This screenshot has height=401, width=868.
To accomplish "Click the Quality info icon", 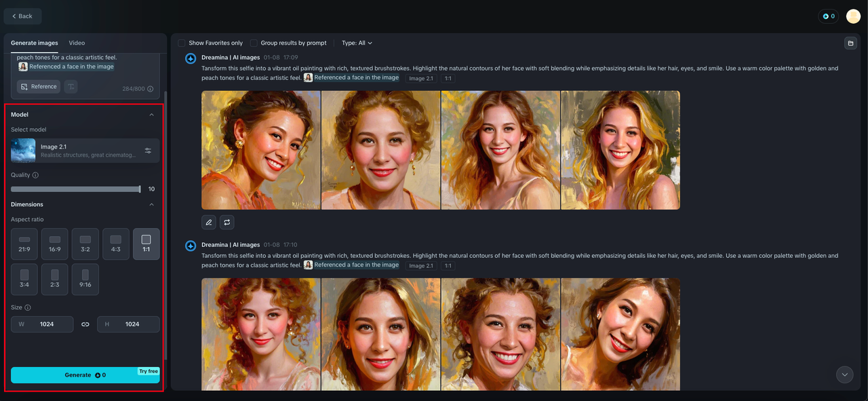I will 35,175.
